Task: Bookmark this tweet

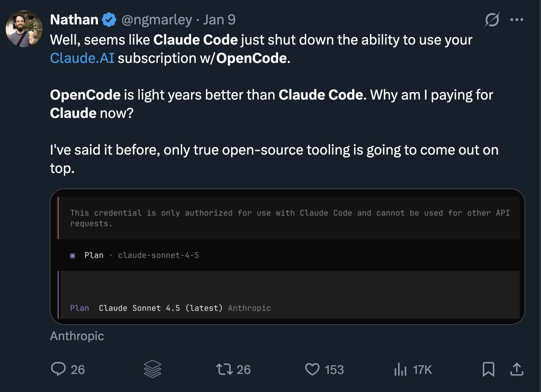Action: 488,369
